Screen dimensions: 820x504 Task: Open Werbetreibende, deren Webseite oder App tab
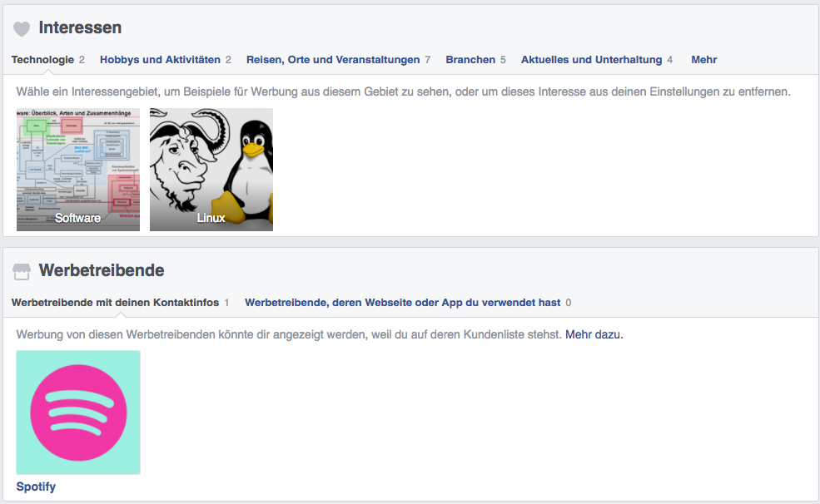click(x=408, y=303)
